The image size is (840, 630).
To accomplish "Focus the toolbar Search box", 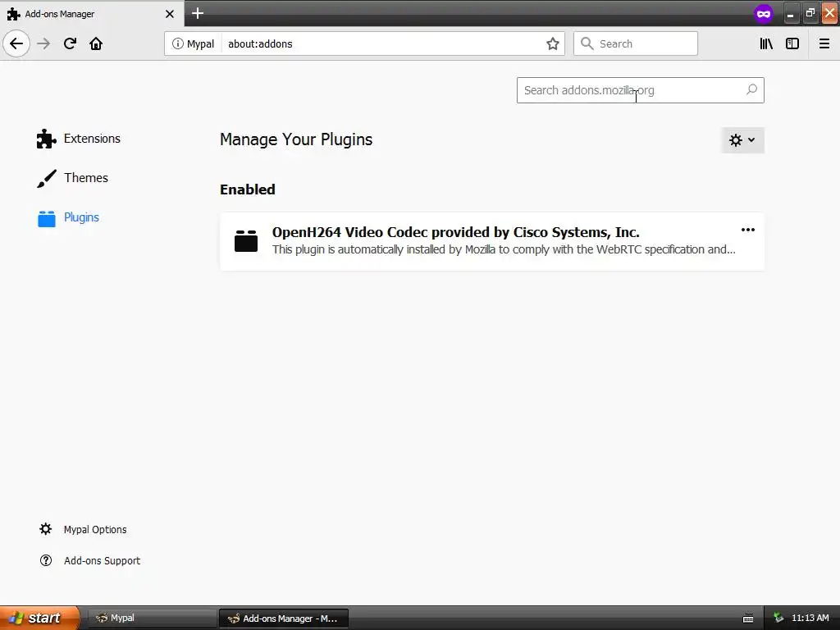I will (636, 43).
